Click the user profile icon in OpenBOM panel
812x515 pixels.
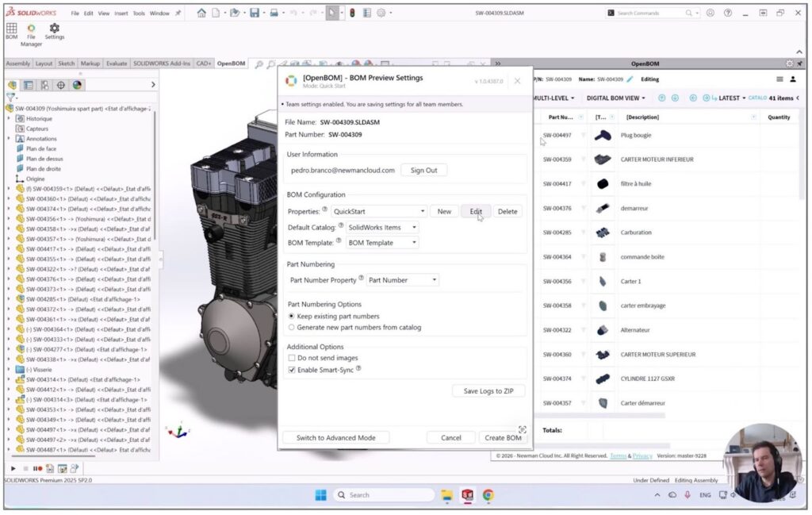(794, 79)
